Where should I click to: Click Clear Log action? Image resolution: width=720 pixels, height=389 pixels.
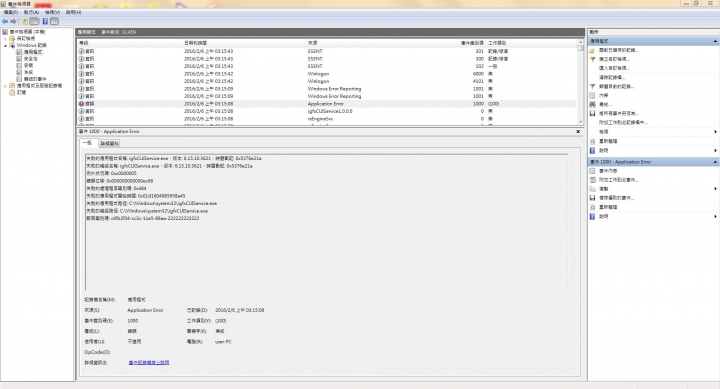(612, 78)
